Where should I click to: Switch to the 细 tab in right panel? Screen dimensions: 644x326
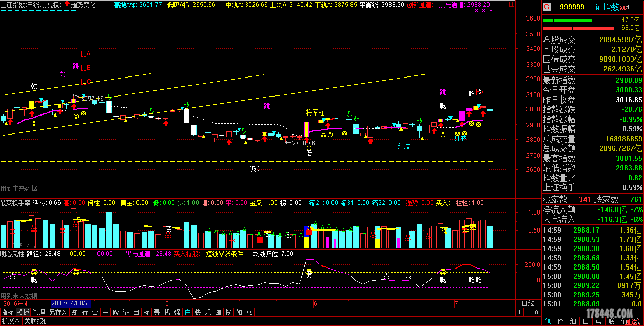pos(573,321)
